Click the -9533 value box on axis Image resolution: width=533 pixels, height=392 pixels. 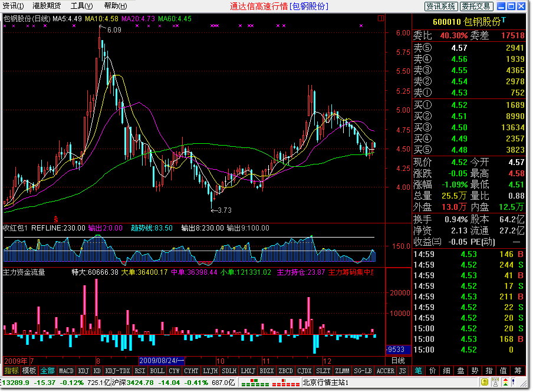398,349
